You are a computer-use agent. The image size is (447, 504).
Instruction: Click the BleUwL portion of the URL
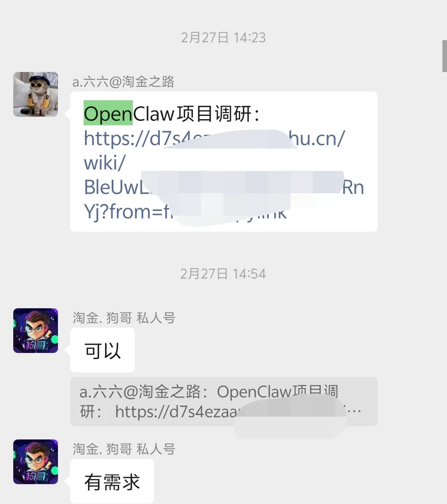point(116,187)
